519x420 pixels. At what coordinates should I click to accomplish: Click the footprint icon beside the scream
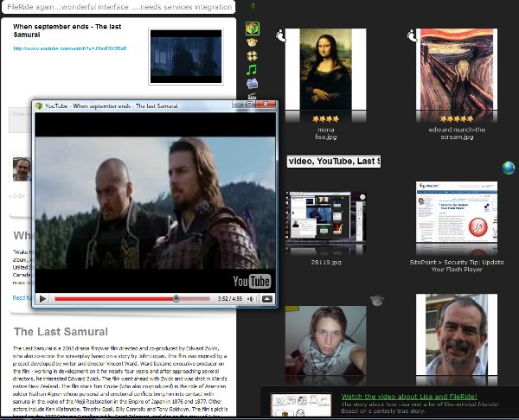click(412, 35)
